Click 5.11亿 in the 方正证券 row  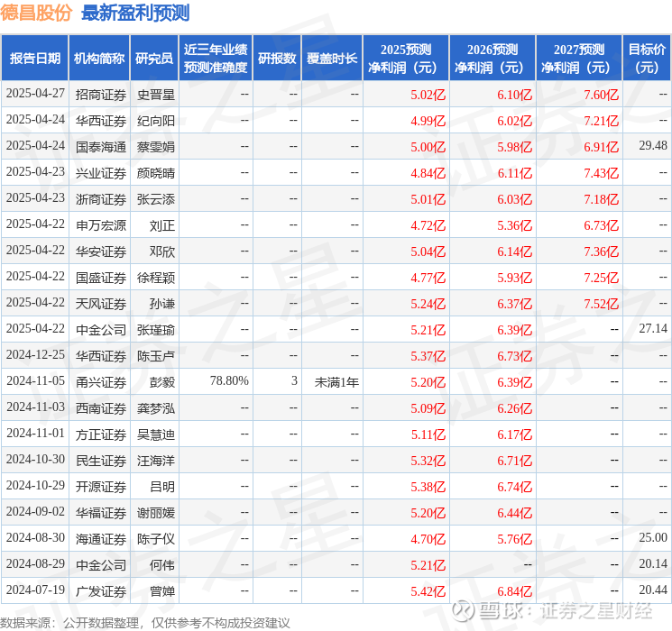(x=428, y=434)
